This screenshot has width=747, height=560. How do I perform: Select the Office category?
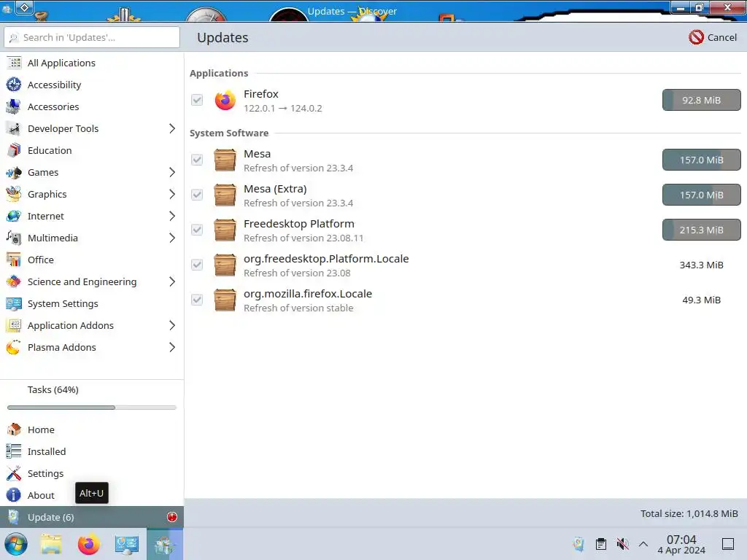92,260
